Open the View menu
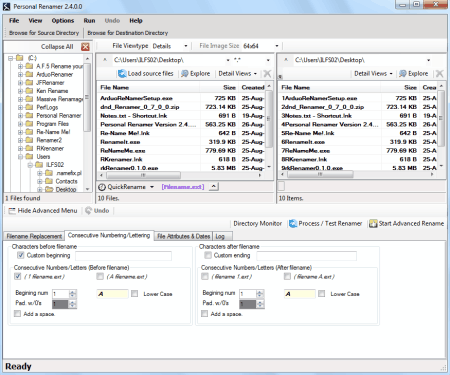The image size is (450, 375). pos(35,21)
